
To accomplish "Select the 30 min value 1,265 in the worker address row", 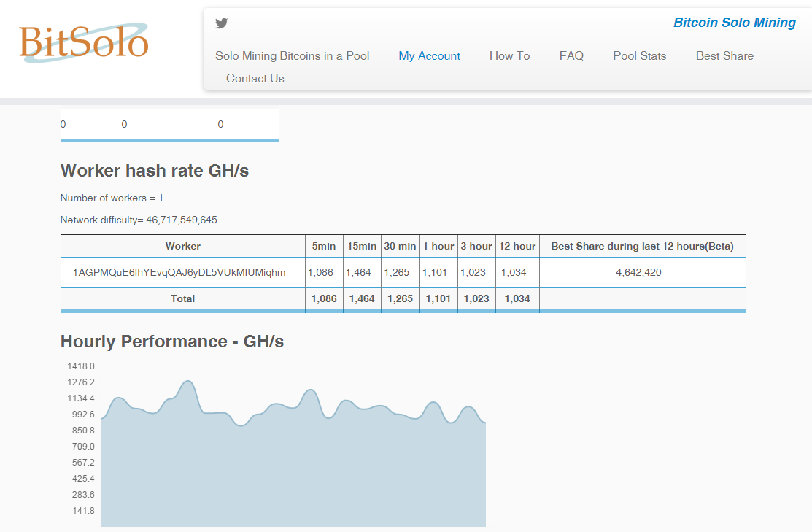I will pyautogui.click(x=397, y=272).
